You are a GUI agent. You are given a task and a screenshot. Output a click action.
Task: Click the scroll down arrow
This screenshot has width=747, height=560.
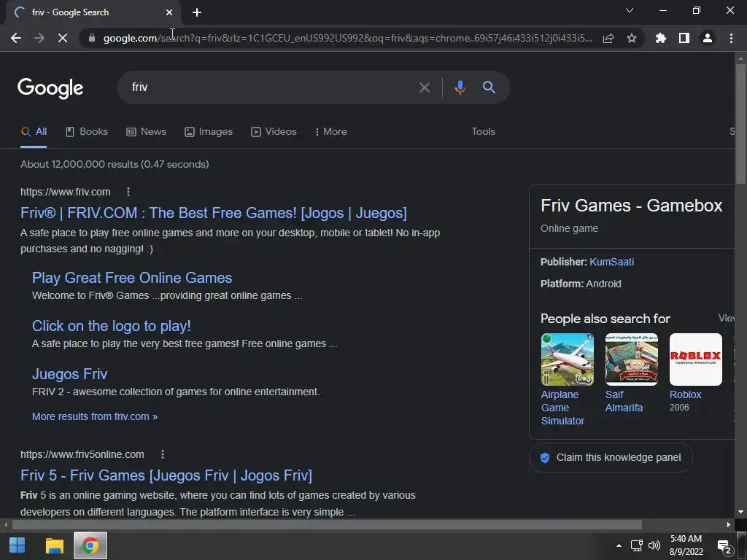pyautogui.click(x=740, y=513)
